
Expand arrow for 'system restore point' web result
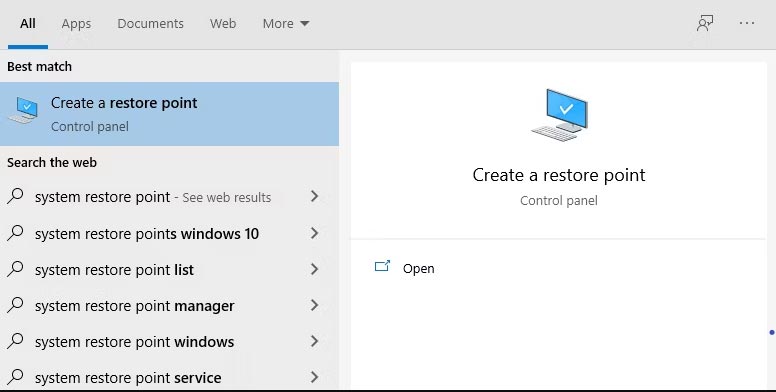[x=314, y=196]
